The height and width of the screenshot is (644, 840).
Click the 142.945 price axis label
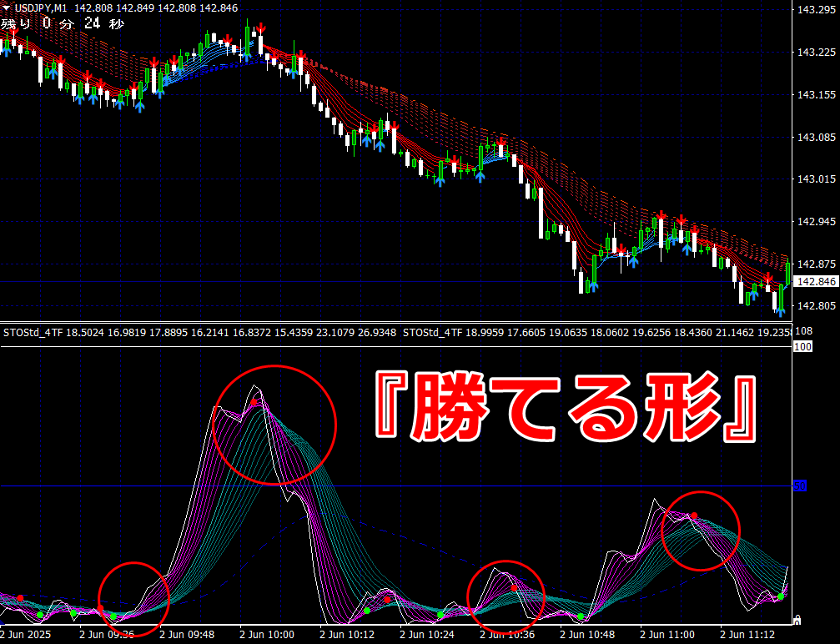[x=817, y=221]
